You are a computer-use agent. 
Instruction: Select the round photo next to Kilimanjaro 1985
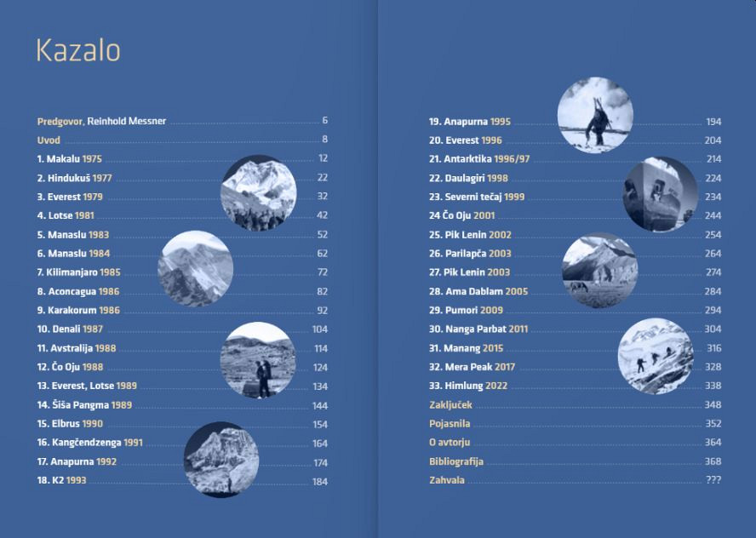195,269
